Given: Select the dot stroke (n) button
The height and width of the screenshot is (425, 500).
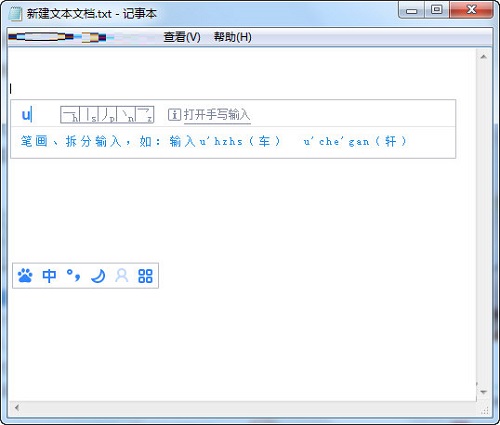Looking at the screenshot, I should pos(126,115).
